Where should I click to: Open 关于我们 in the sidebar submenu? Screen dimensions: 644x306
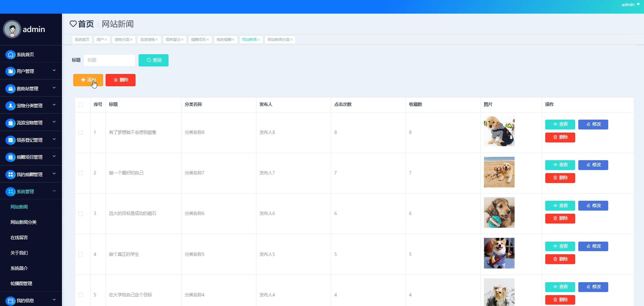19,253
